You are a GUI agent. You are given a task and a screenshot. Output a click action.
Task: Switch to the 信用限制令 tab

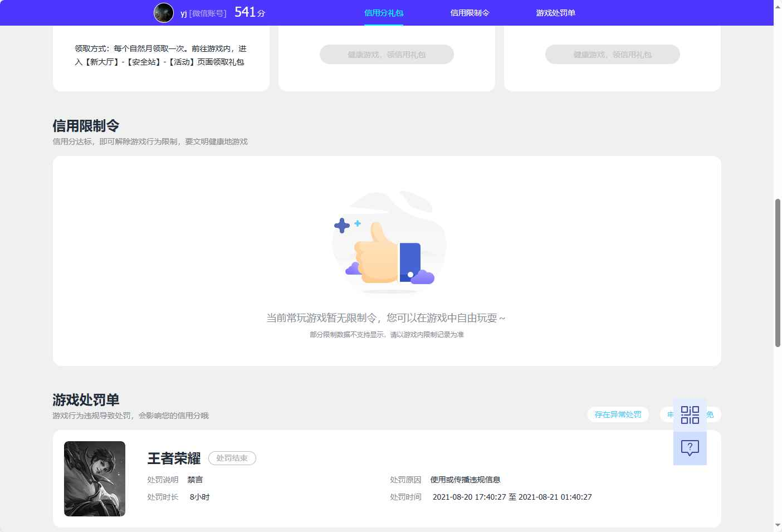pos(470,13)
